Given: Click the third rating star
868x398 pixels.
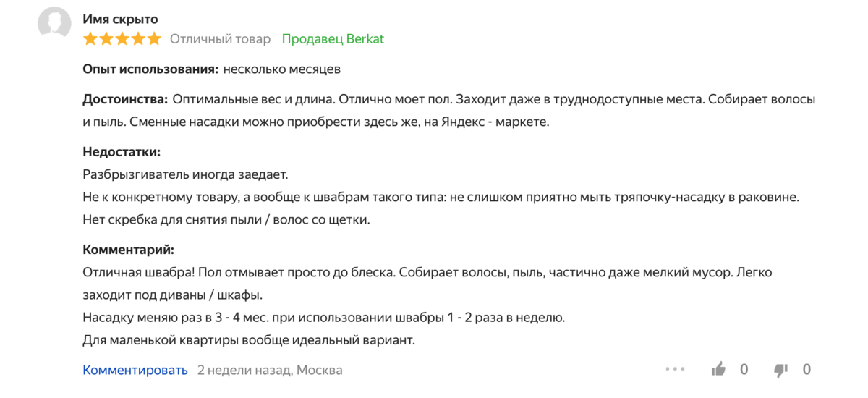Looking at the screenshot, I should [x=122, y=39].
